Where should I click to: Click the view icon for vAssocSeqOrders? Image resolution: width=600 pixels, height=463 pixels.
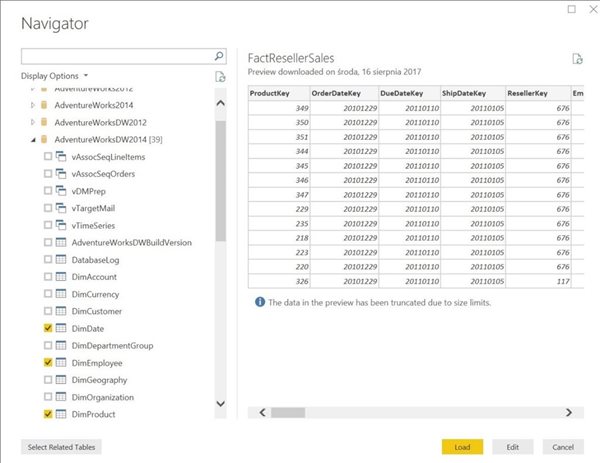point(61,173)
